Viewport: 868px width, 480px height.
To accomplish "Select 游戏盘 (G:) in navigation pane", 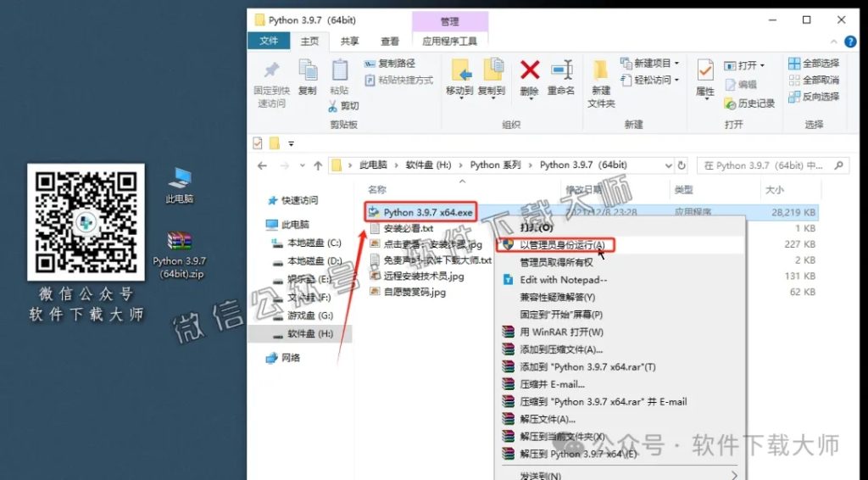I will 303,315.
